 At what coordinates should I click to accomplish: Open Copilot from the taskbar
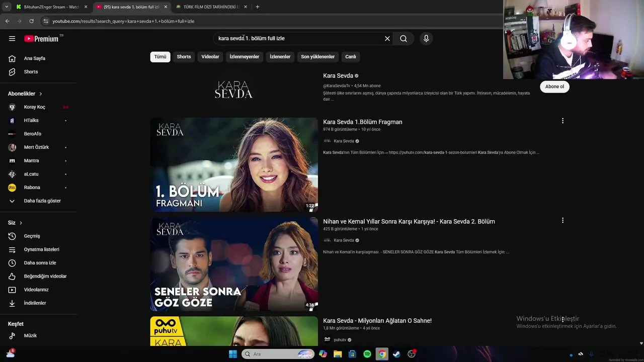click(x=323, y=354)
